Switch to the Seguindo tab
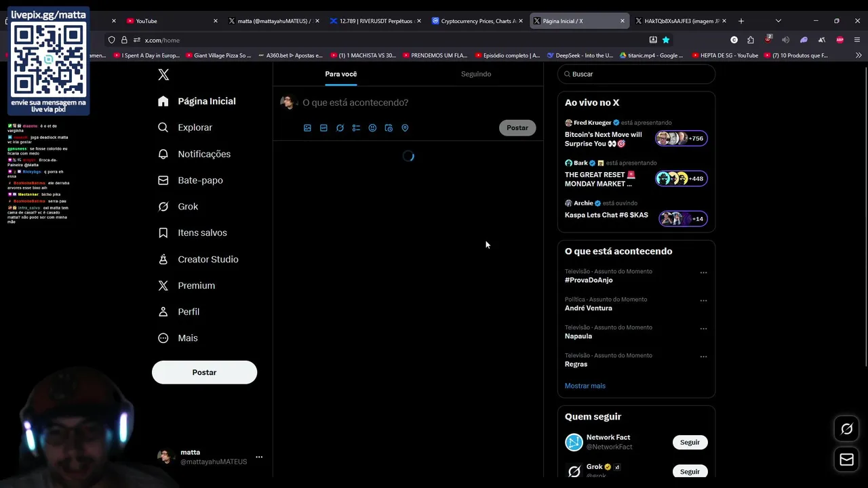 coord(476,74)
